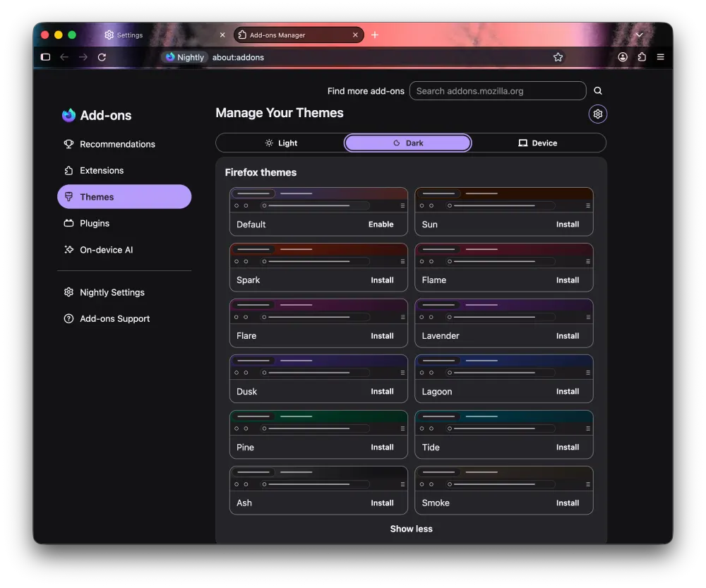Click the Pine theme preview image
The height and width of the screenshot is (588, 706).
[319, 423]
